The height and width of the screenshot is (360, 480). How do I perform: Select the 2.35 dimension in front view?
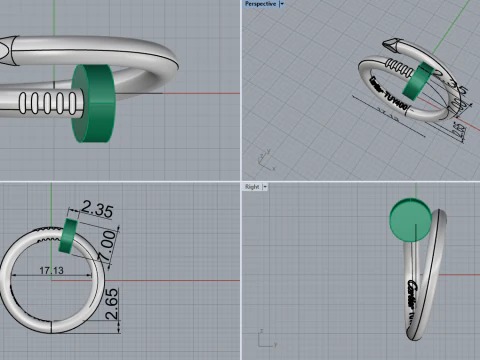97,209
